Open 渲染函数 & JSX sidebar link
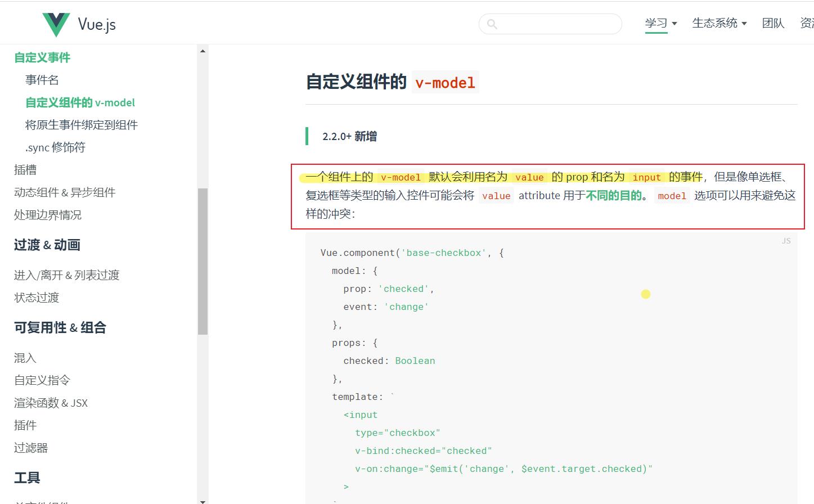The width and height of the screenshot is (814, 504). pyautogui.click(x=51, y=403)
